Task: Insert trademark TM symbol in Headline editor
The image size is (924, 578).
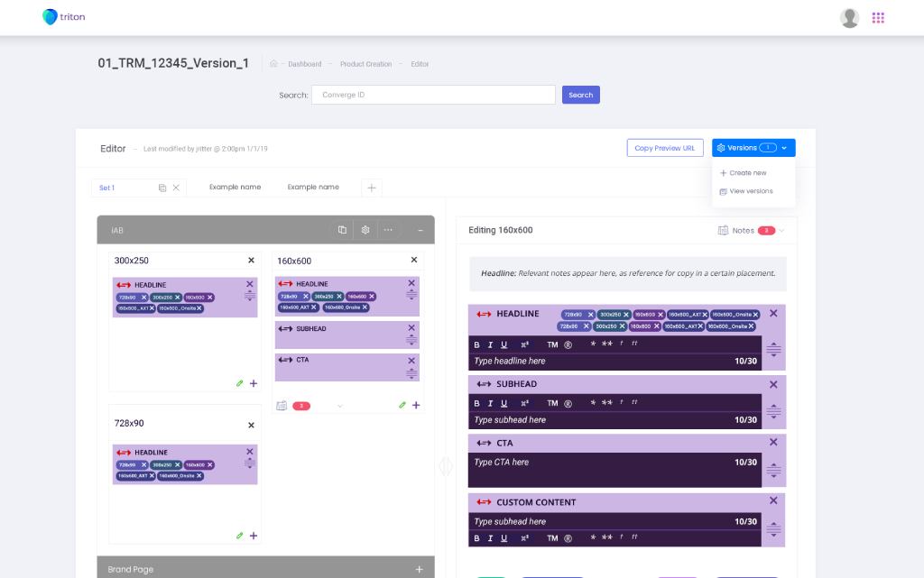Action: click(552, 344)
